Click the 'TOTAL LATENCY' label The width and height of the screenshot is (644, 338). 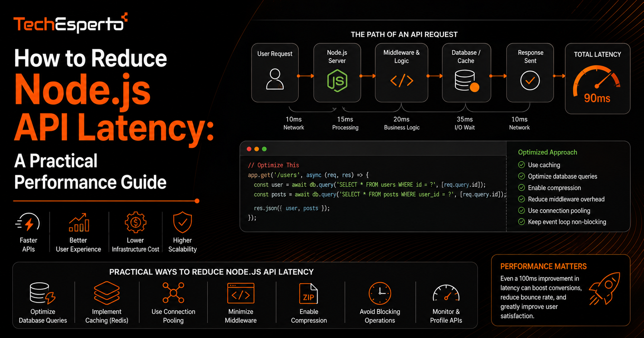coord(597,55)
